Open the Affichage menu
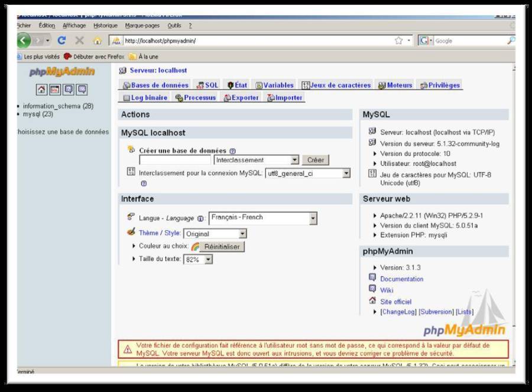This screenshot has width=532, height=392. pyautogui.click(x=74, y=25)
